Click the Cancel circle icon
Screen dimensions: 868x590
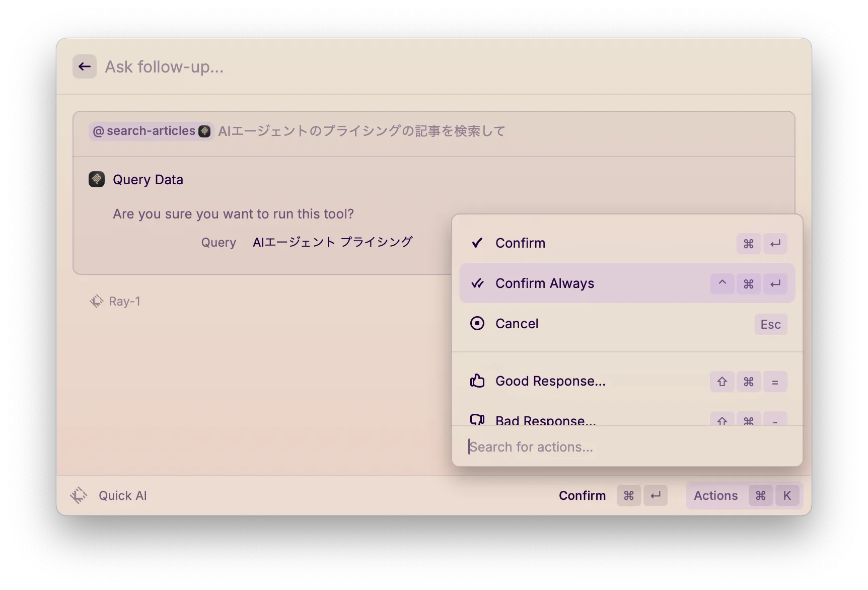[477, 324]
